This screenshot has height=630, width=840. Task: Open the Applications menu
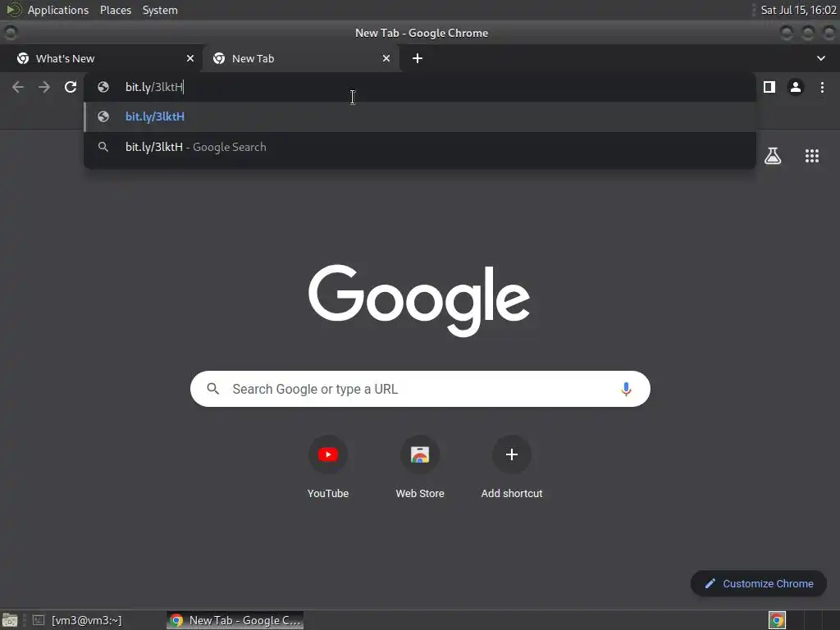click(58, 10)
